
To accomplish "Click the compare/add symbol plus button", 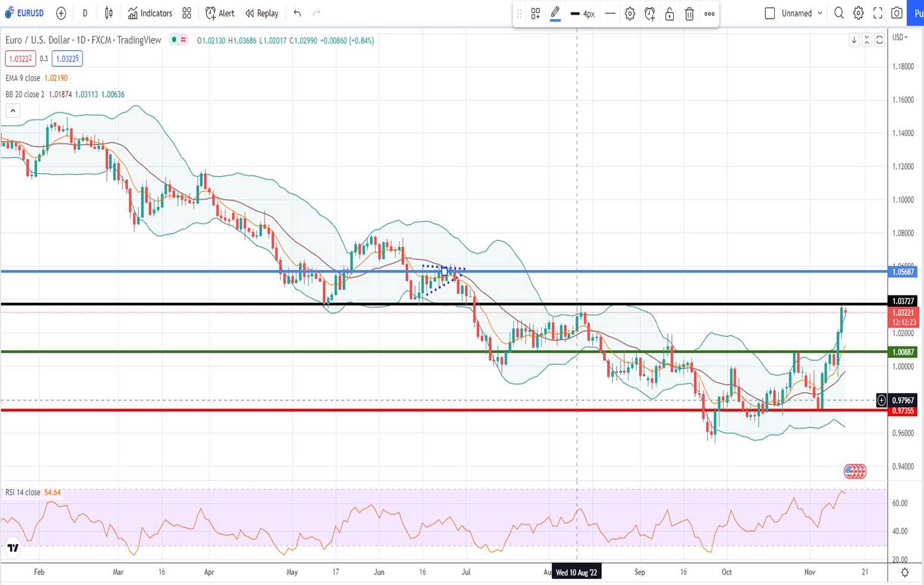I will point(61,13).
